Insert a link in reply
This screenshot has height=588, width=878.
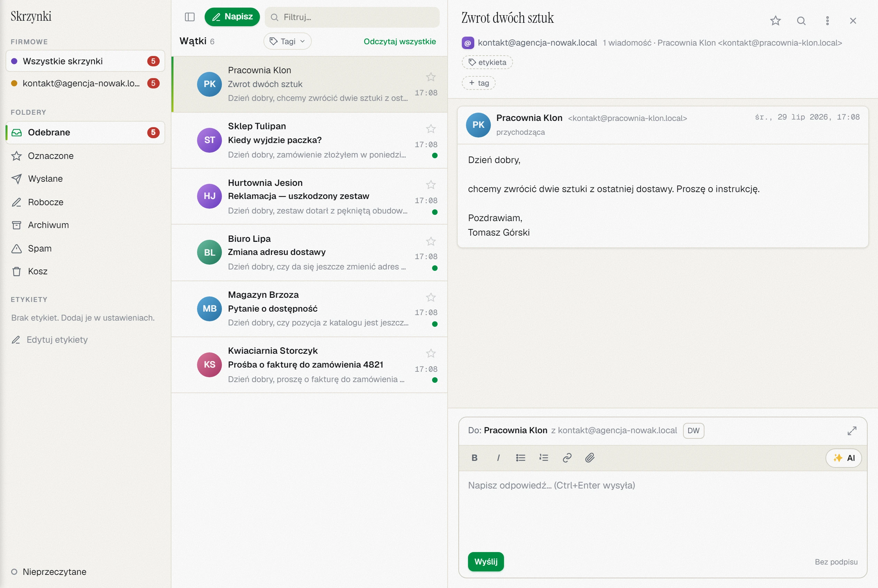567,458
